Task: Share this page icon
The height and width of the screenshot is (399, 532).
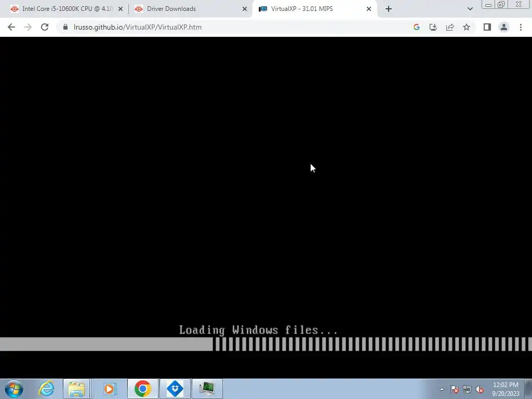Action: pyautogui.click(x=450, y=27)
